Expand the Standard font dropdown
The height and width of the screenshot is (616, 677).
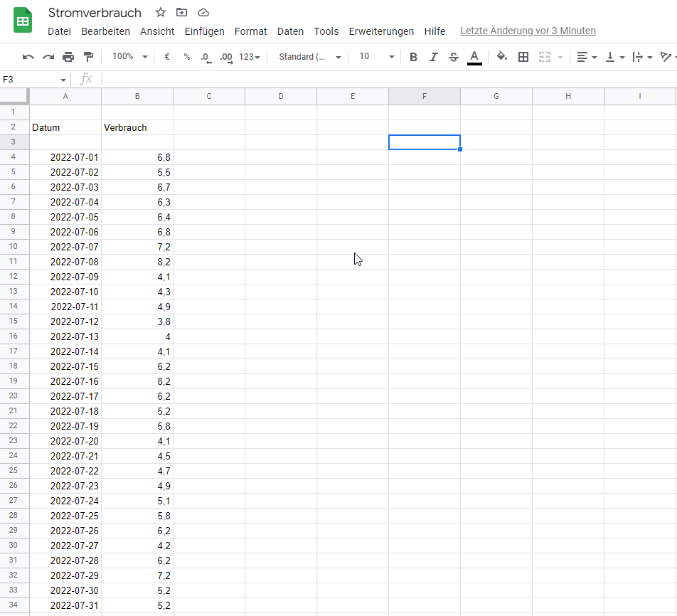[x=310, y=57]
